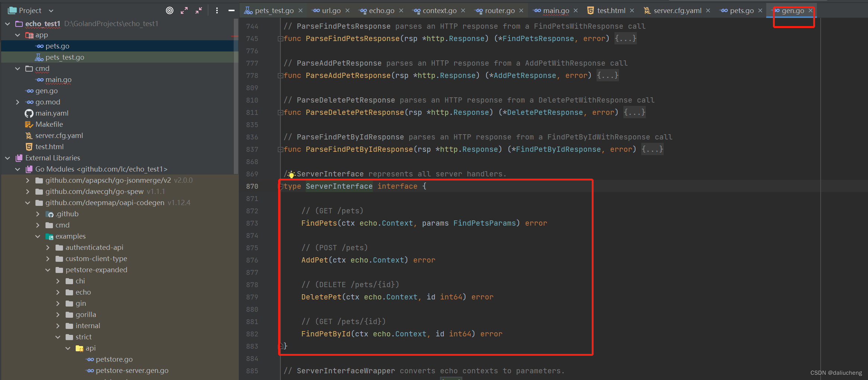This screenshot has height=380, width=868.
Task: Click the Project panel vertical scrollbar
Action: [x=236, y=97]
